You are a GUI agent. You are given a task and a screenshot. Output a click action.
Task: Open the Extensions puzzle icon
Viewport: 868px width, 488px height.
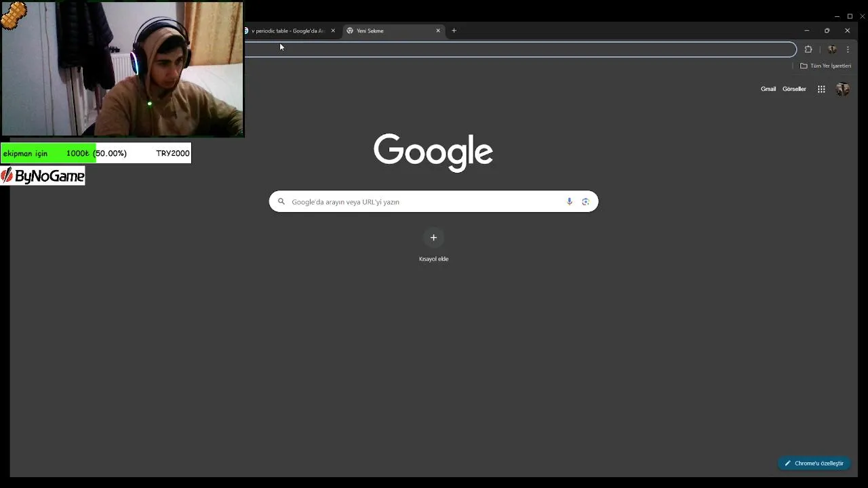(808, 49)
